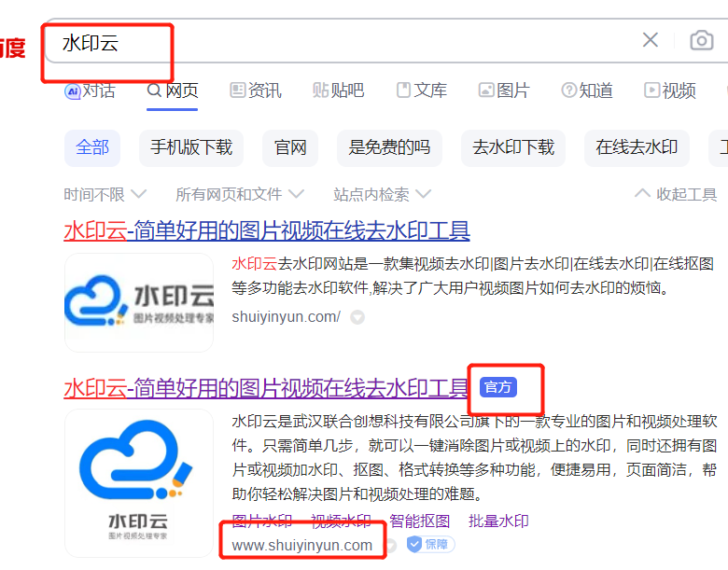728x570 pixels.
Task: Collapse the tools with 收起工具
Action: coord(676,194)
